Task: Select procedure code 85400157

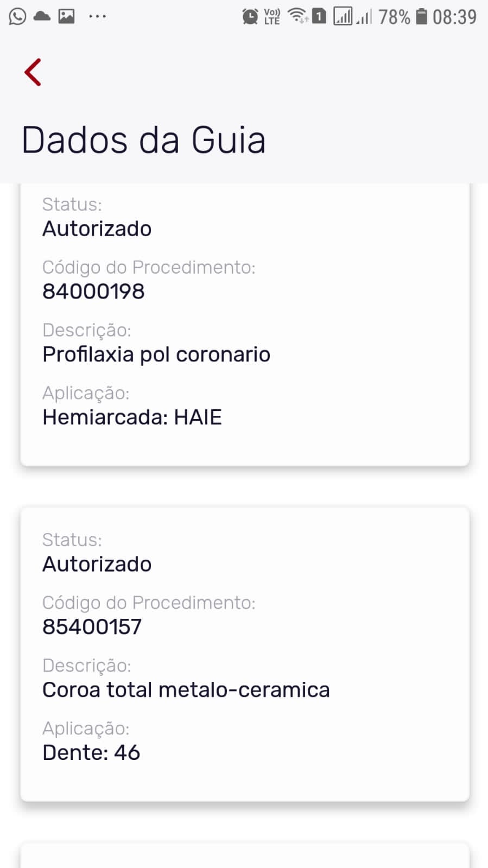Action: [92, 627]
